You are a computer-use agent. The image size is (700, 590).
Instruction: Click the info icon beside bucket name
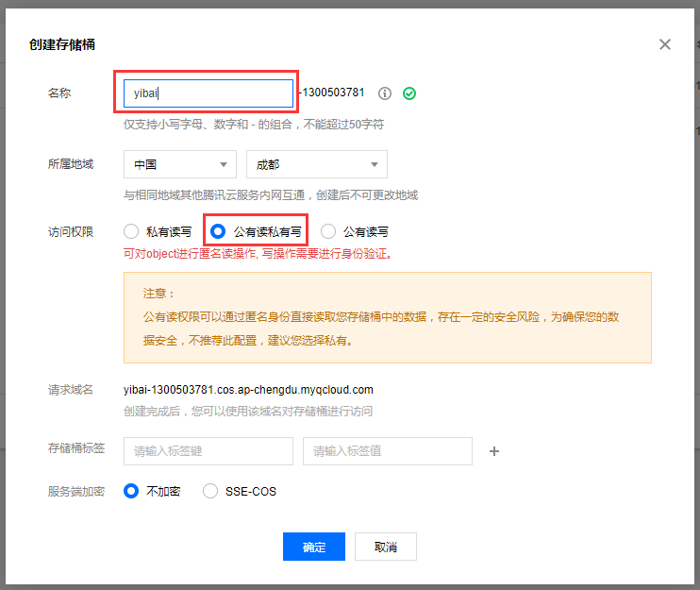click(x=385, y=93)
